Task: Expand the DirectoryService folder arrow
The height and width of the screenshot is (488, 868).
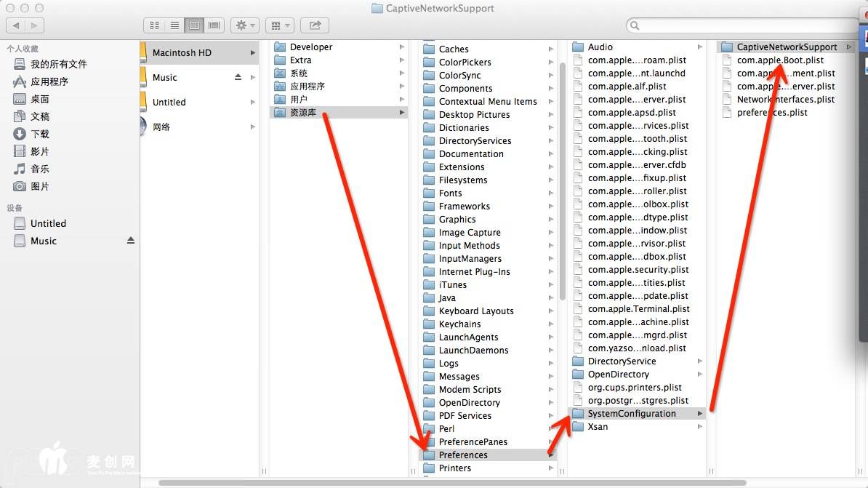Action: pos(700,361)
